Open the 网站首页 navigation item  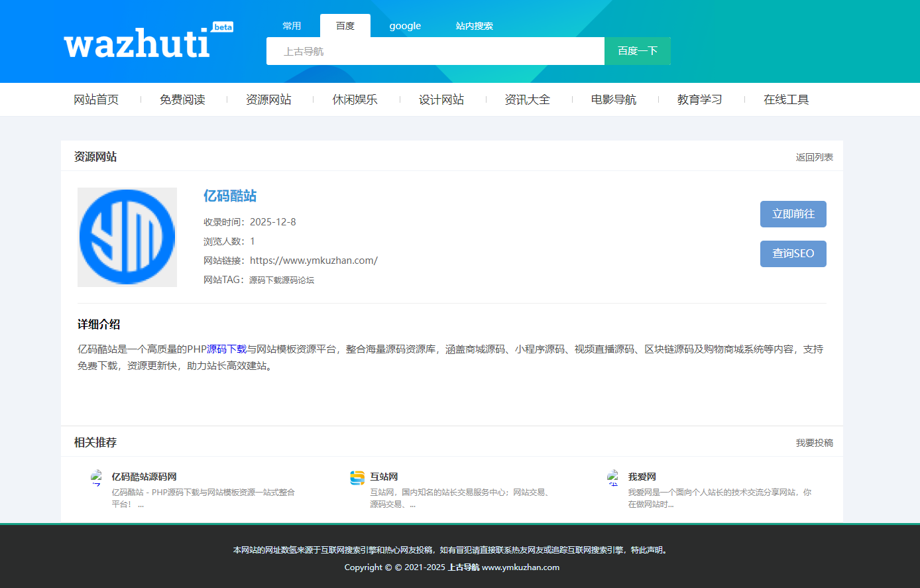point(97,99)
